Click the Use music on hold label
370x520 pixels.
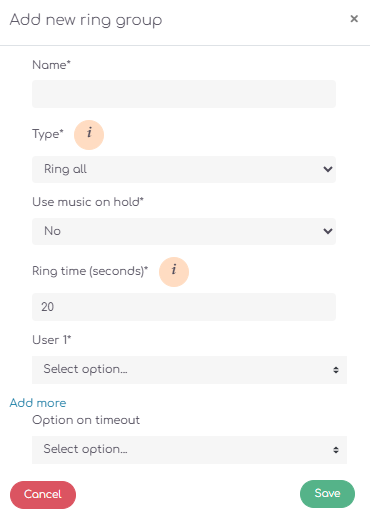[88, 202]
